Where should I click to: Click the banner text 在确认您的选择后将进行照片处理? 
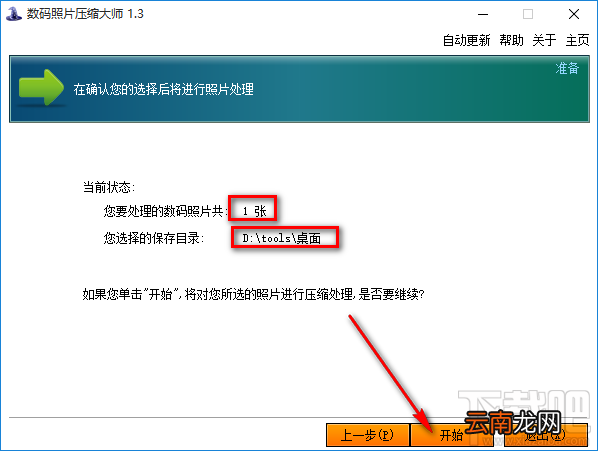tap(164, 89)
